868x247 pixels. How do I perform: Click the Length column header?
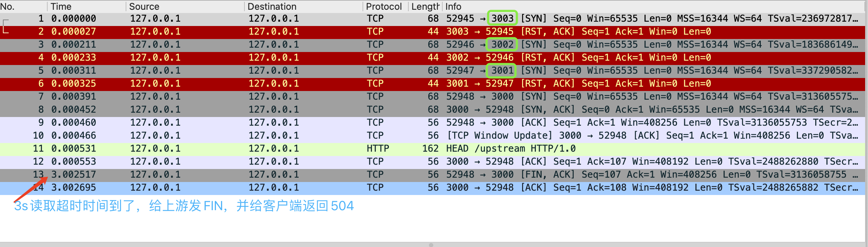(425, 6)
